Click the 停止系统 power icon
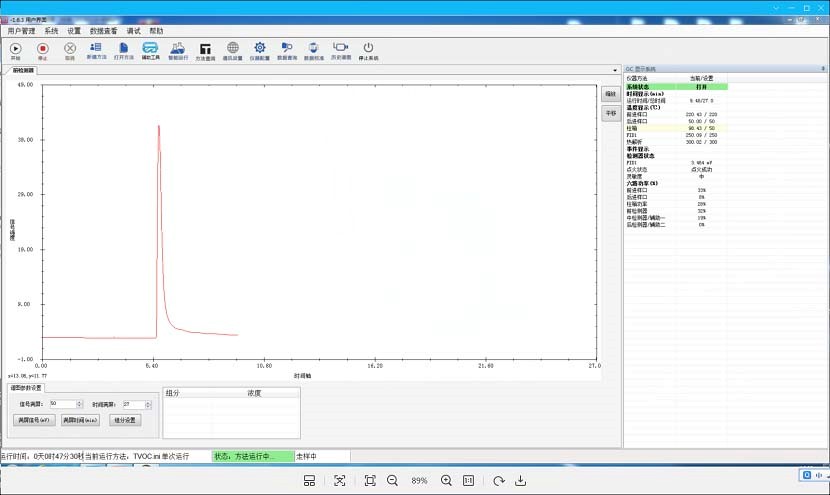Screen dimensions: 830x495 [368, 48]
